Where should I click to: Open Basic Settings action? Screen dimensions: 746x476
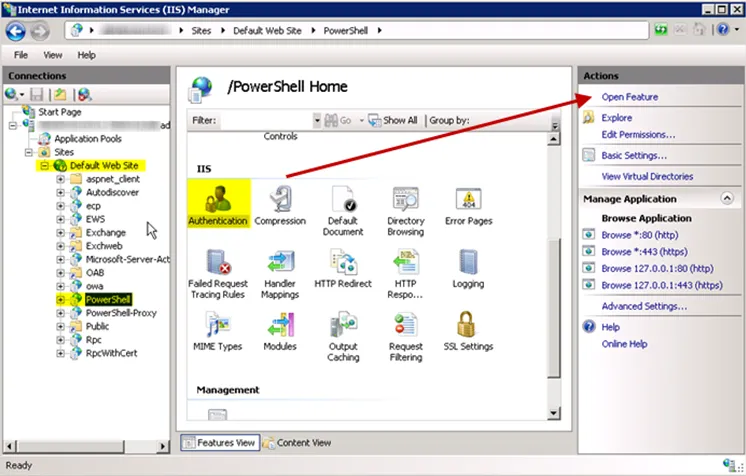pos(634,156)
